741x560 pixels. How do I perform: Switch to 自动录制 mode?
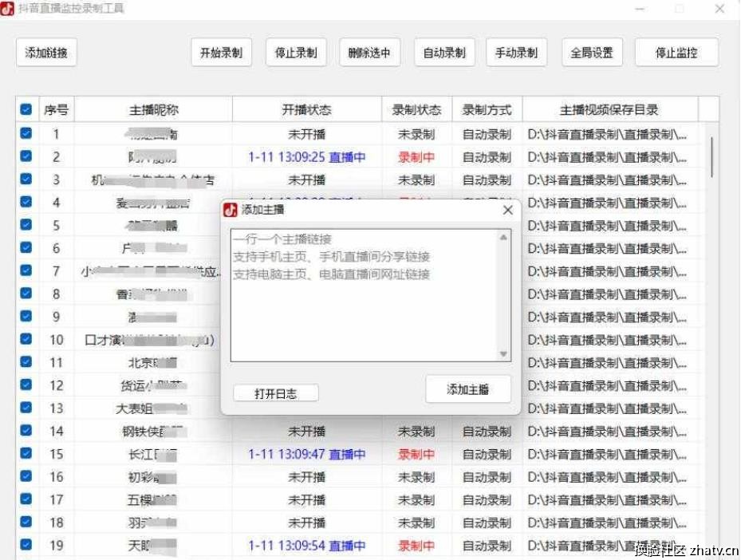pyautogui.click(x=444, y=53)
